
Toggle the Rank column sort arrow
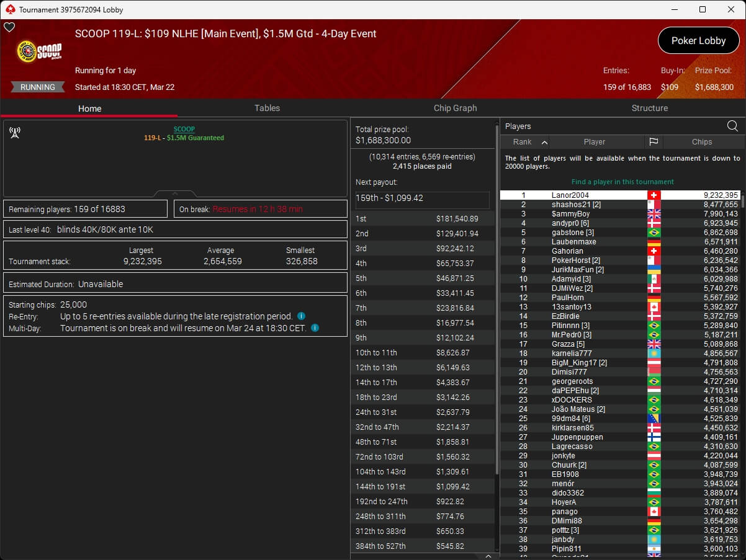point(544,142)
